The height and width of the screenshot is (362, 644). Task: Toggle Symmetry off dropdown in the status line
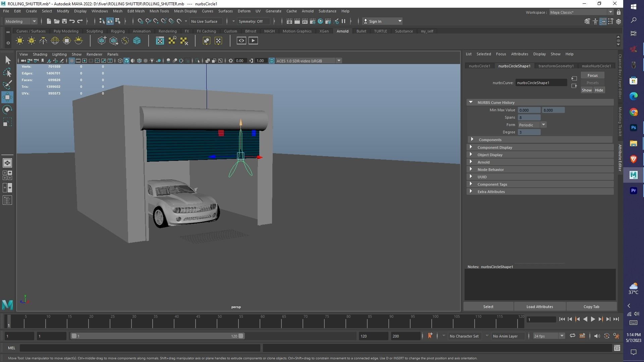254,21
